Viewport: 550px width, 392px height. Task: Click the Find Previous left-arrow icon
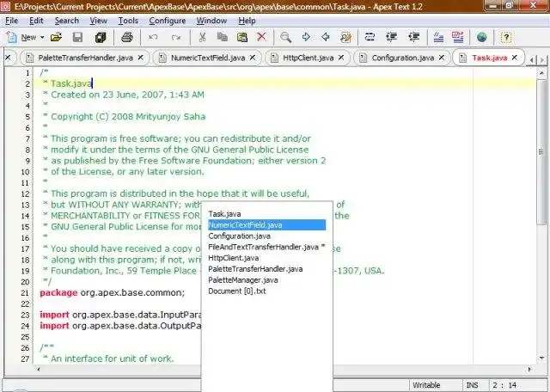(326, 37)
